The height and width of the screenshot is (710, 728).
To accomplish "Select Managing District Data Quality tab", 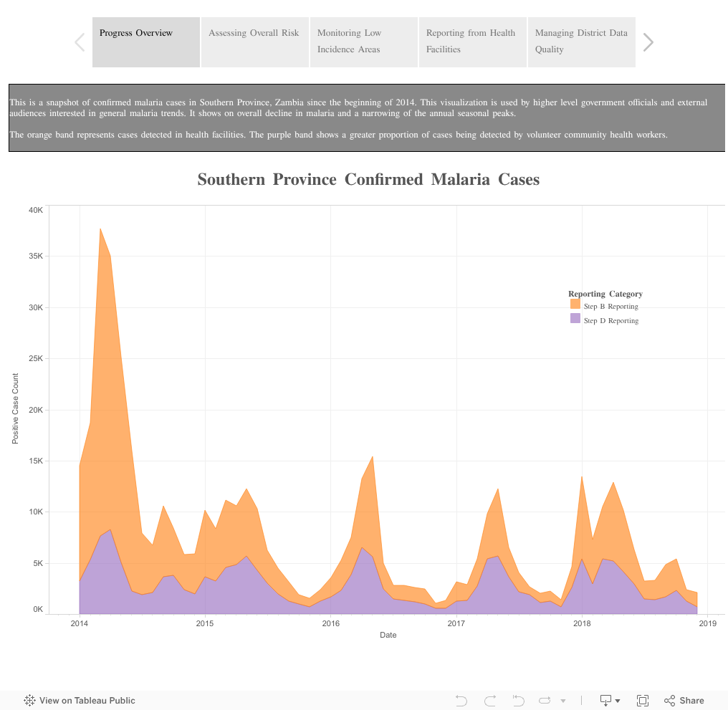I will 582,42.
